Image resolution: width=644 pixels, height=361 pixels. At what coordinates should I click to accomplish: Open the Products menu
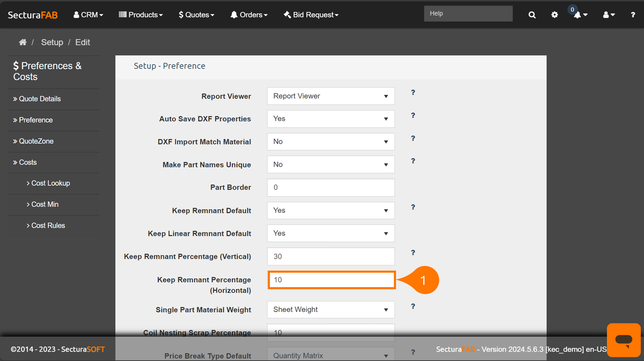pos(141,15)
